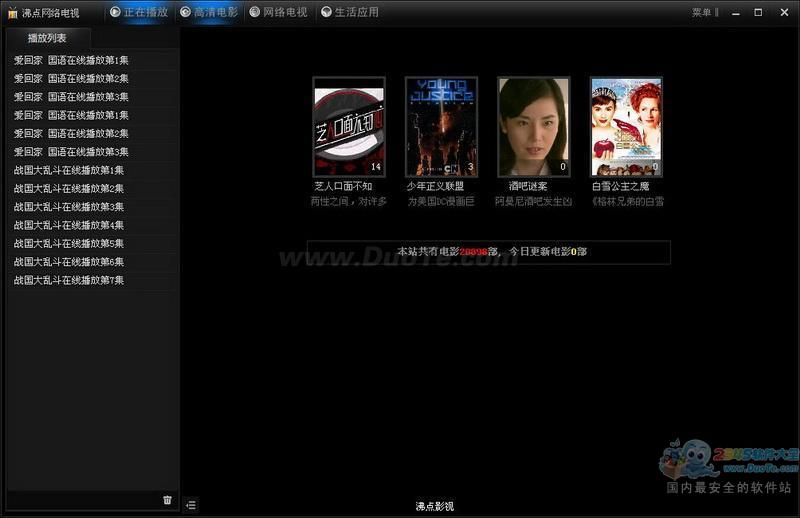Maximize the player window
This screenshot has width=800, height=518.
pos(758,12)
